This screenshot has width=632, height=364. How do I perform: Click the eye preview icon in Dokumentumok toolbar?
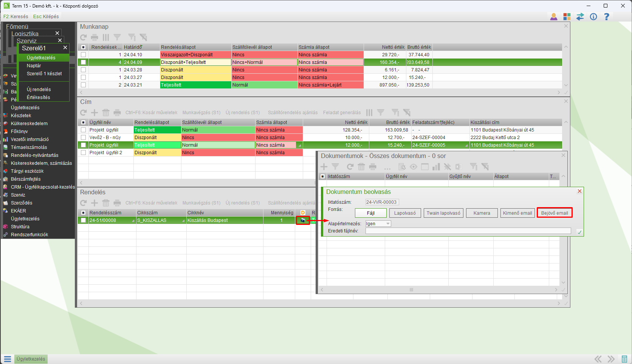414,167
